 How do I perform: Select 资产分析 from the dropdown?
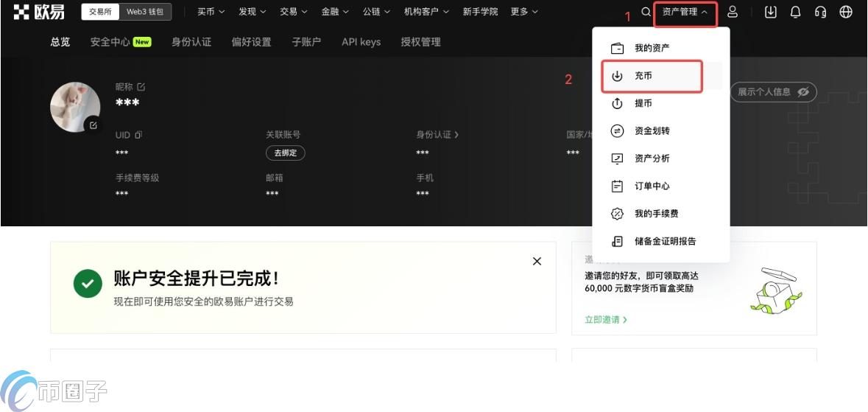661,158
